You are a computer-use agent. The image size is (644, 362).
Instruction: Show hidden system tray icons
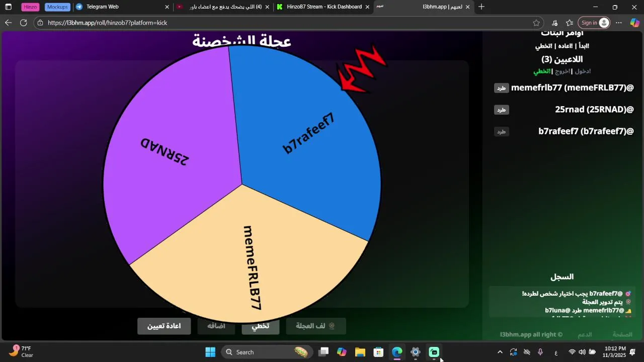pos(500,352)
